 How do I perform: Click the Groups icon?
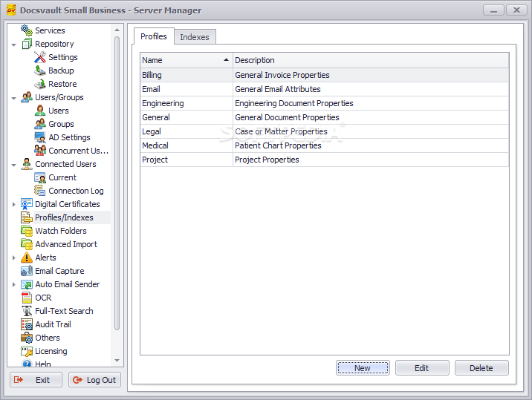click(40, 124)
